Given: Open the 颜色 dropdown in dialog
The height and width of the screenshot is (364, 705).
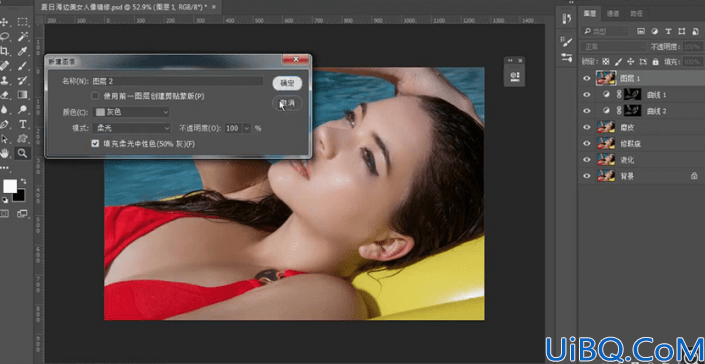Looking at the screenshot, I should tap(131, 112).
